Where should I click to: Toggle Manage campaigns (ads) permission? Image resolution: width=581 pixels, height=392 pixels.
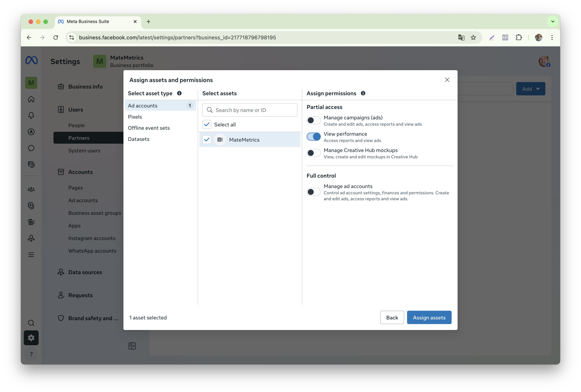314,120
